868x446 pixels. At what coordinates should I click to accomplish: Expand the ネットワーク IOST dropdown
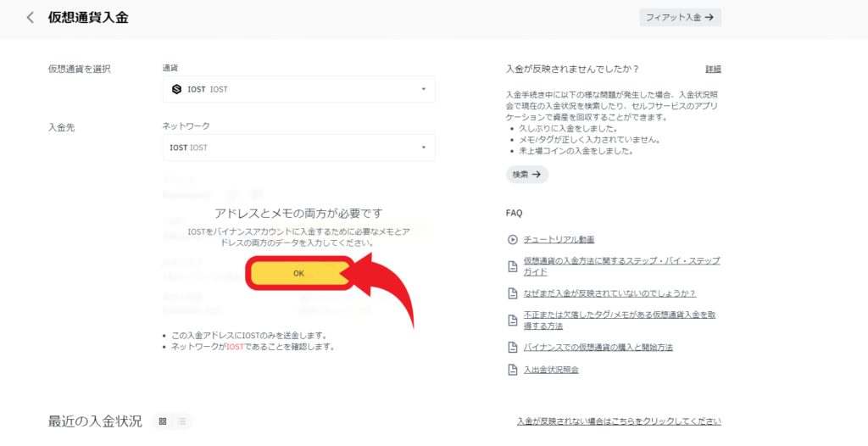(299, 148)
